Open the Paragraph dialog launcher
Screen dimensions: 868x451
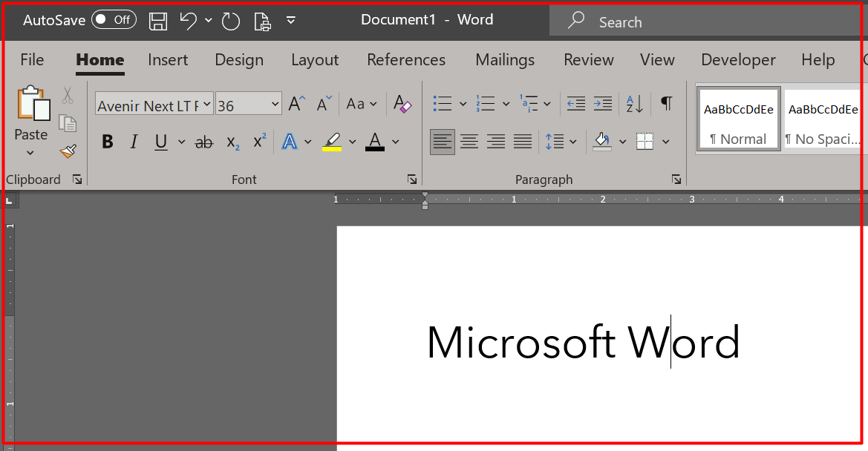(676, 179)
